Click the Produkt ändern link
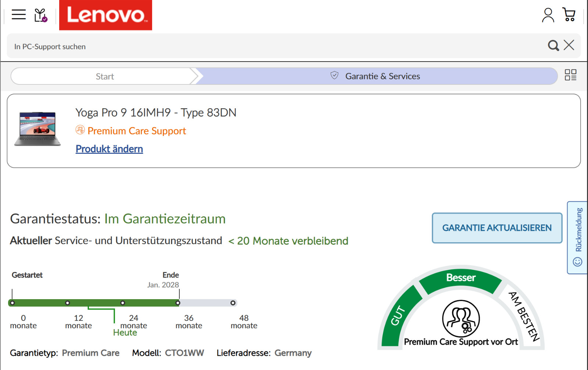 coord(109,149)
